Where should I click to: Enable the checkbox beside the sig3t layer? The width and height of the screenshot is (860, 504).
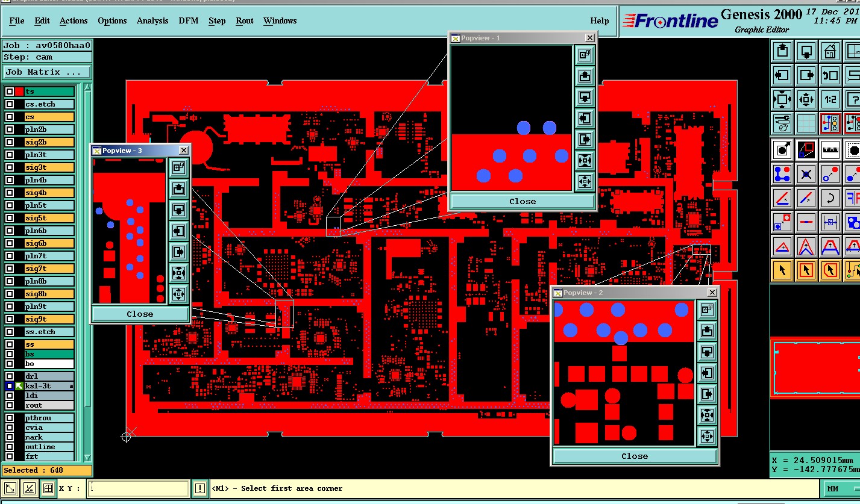tap(10, 167)
